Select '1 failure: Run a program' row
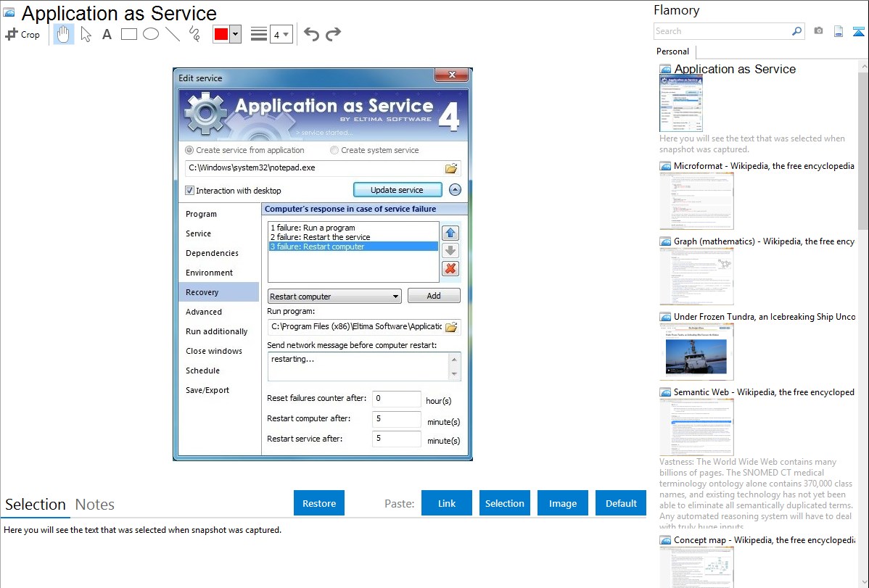869x588 pixels. coord(353,228)
